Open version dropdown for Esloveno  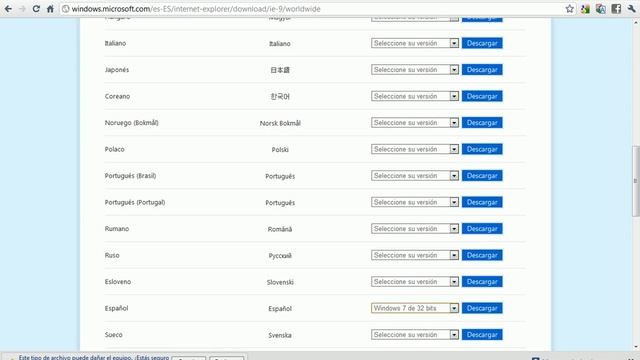coord(415,282)
